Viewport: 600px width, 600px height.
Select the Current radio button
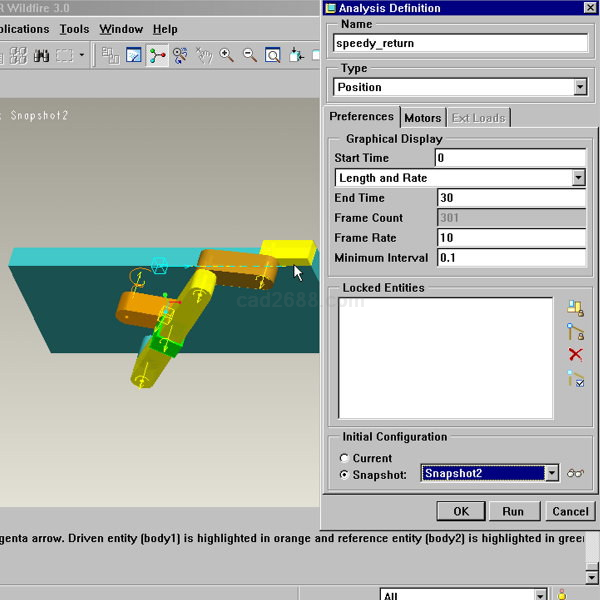click(345, 458)
